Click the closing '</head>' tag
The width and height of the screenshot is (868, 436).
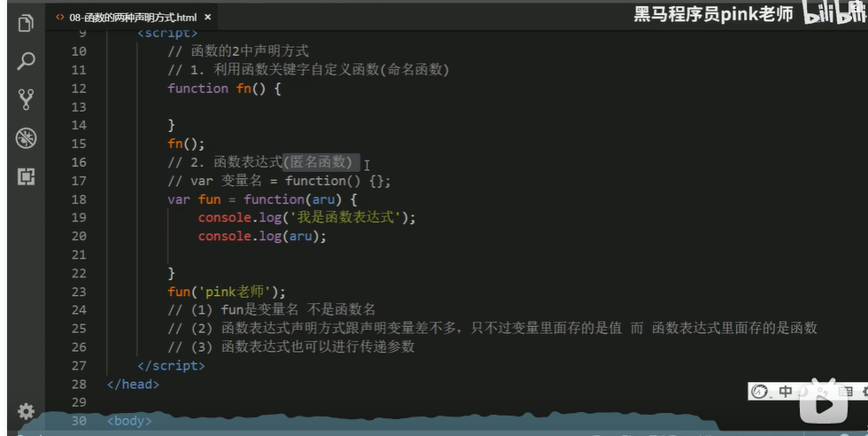click(134, 384)
